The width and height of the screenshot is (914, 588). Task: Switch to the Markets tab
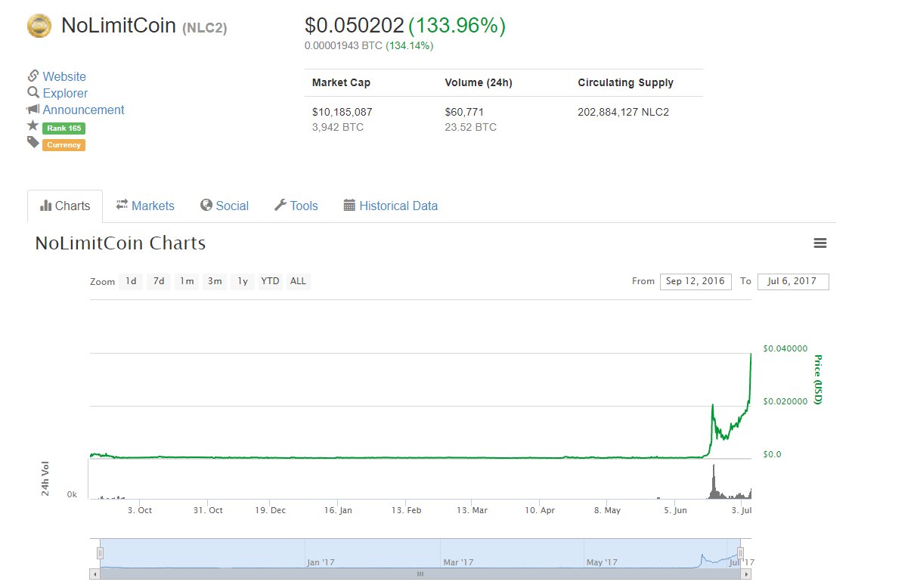coord(145,206)
